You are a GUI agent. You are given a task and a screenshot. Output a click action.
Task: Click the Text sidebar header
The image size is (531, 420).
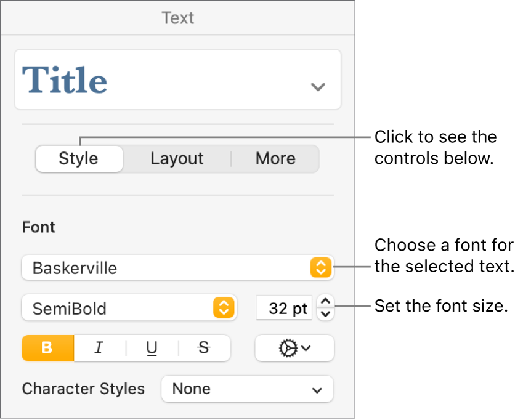point(178,18)
